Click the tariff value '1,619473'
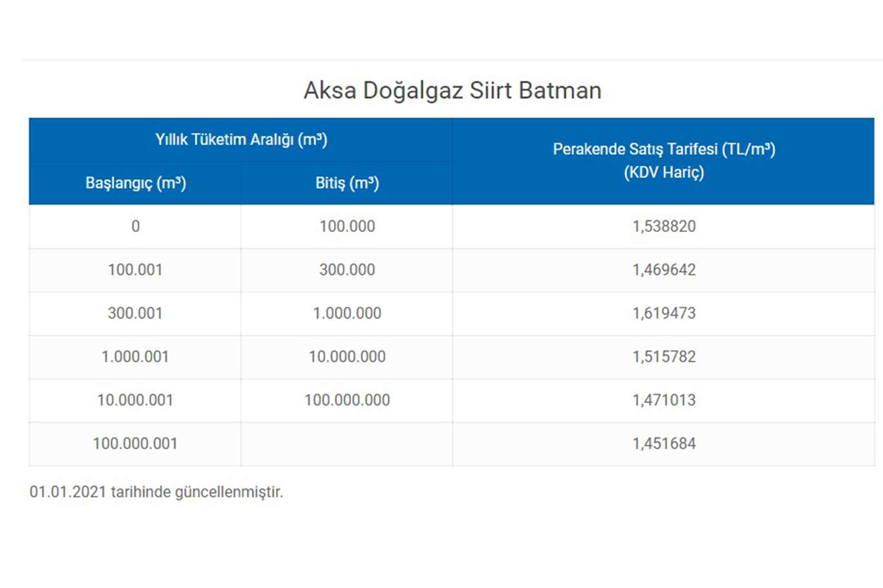The image size is (883, 588). click(664, 313)
